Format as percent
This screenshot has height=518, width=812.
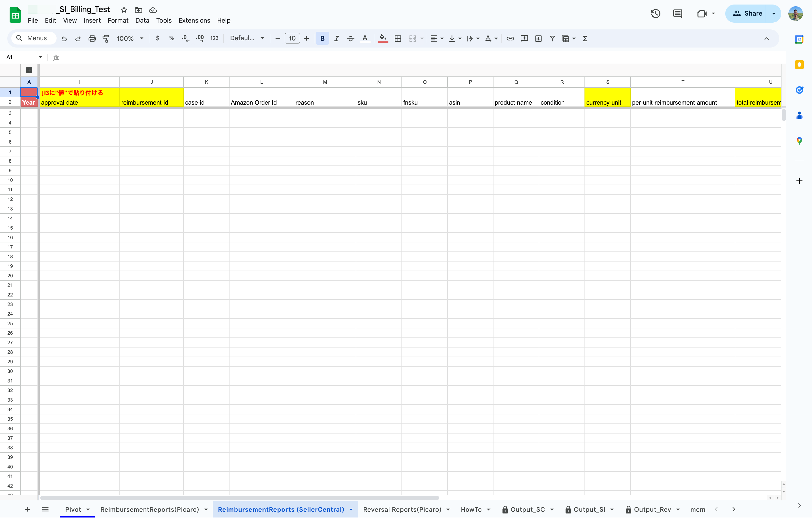pyautogui.click(x=172, y=38)
